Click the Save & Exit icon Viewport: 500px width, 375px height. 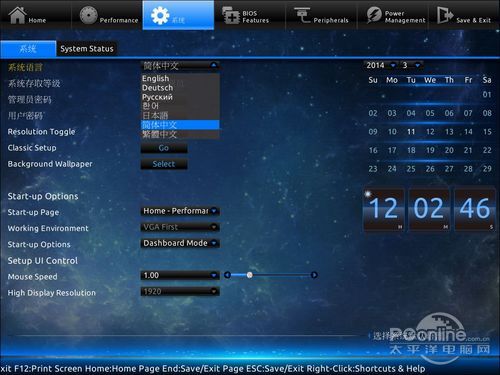445,15
